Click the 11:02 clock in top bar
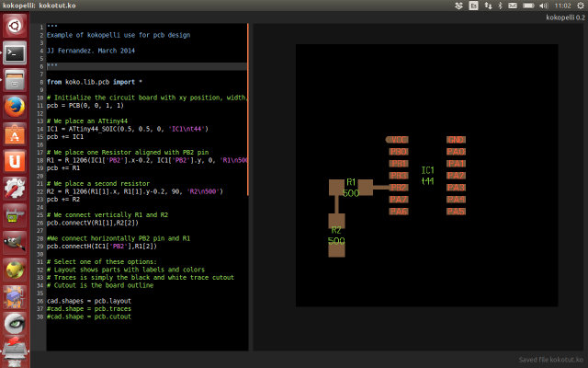Screen dimensions: 588x368 562,6
